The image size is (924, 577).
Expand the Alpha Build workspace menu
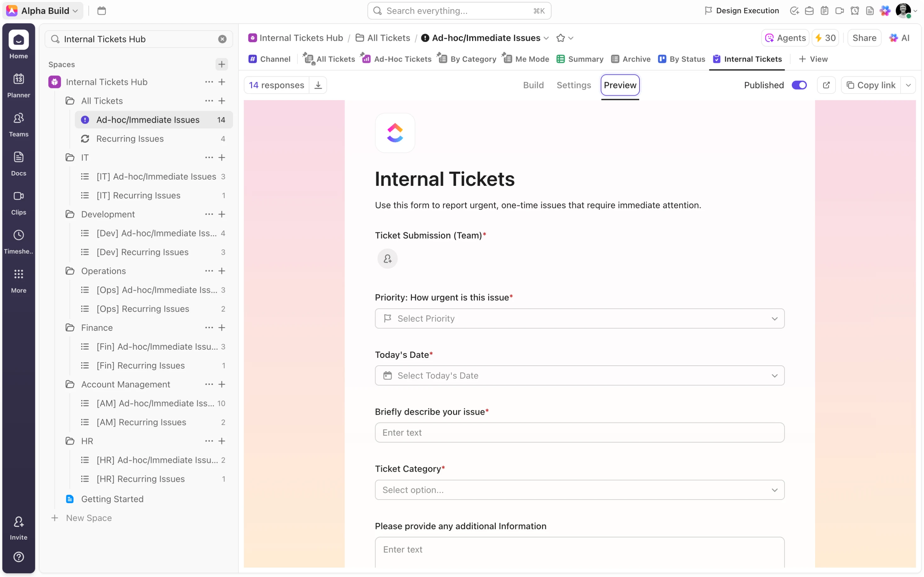point(42,10)
